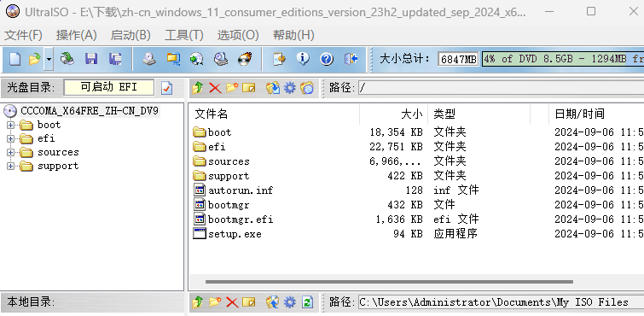This screenshot has width=644, height=316.
Task: Expand the boot folder in the tree
Action: tap(11, 125)
